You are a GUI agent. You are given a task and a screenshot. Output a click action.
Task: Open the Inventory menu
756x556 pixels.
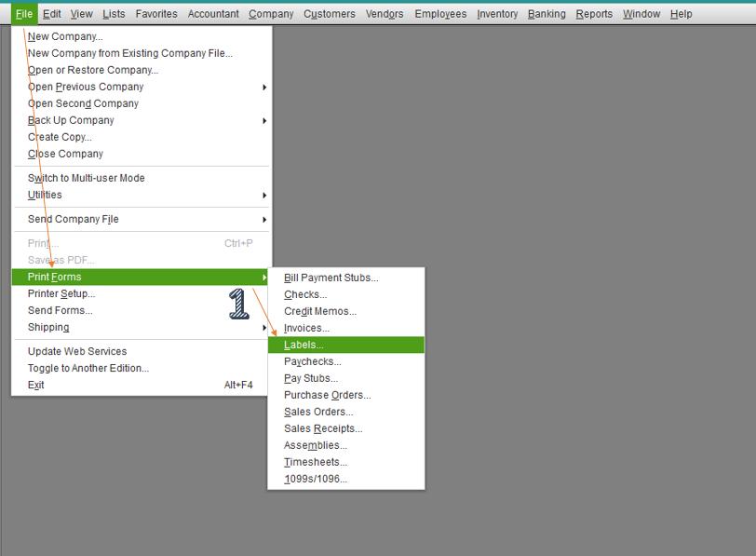[x=497, y=14]
